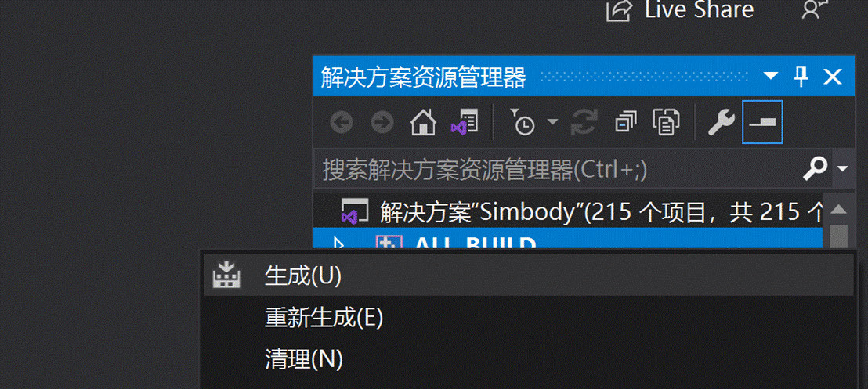Viewport: 868px width, 389px height.
Task: Open Properties via the wrench icon
Action: [722, 122]
